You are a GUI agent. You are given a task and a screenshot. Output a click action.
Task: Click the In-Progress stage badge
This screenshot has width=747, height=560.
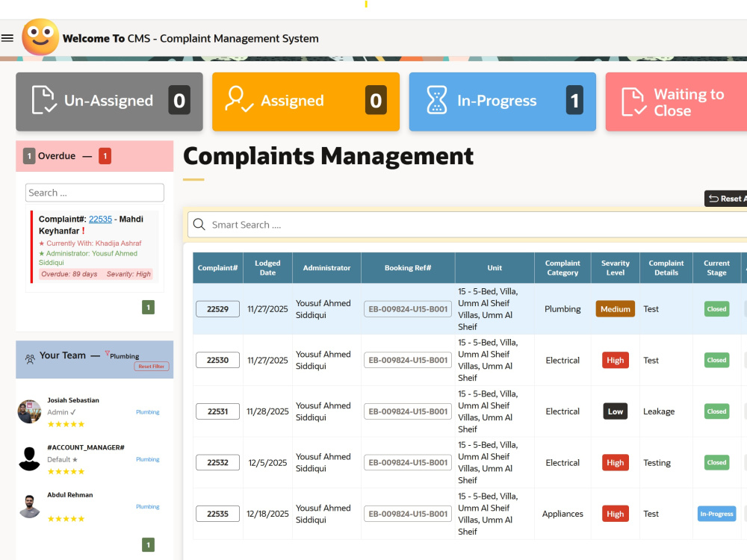point(716,514)
